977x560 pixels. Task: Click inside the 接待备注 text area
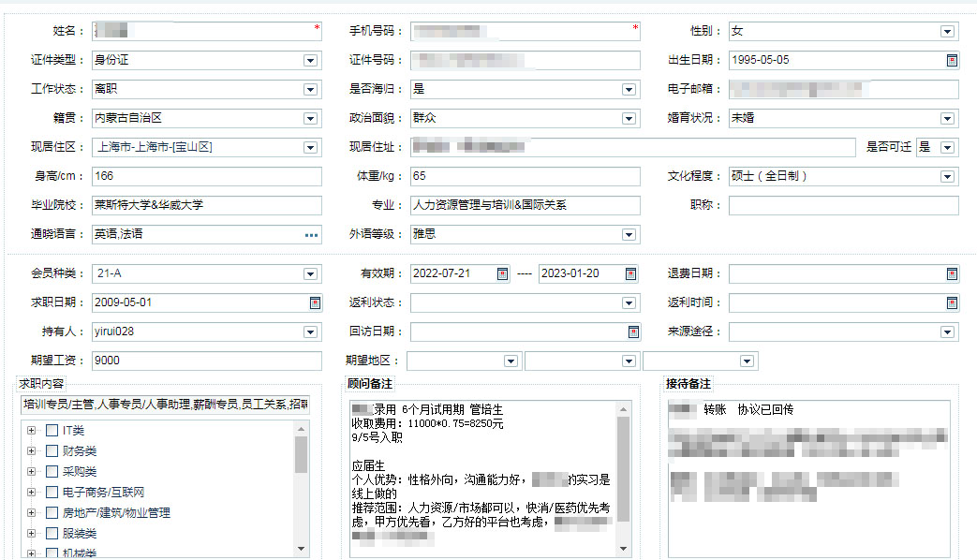tap(808, 479)
